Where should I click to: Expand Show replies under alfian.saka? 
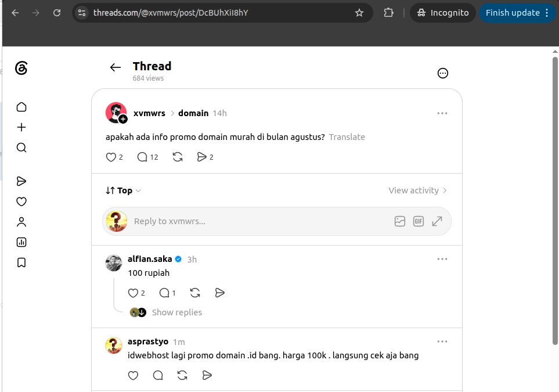(x=177, y=312)
